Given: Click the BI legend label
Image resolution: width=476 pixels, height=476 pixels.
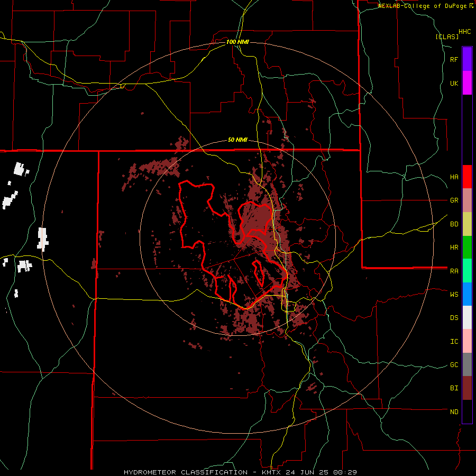Looking at the screenshot, I should 454,388.
